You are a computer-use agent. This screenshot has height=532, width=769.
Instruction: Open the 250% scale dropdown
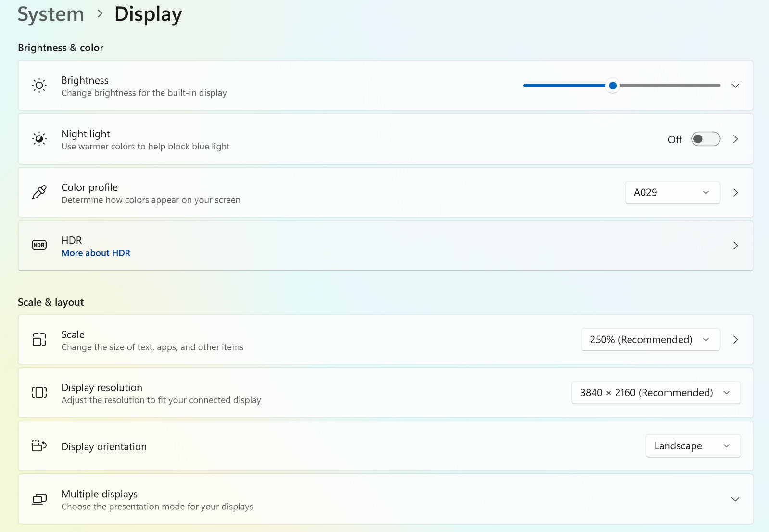(650, 340)
